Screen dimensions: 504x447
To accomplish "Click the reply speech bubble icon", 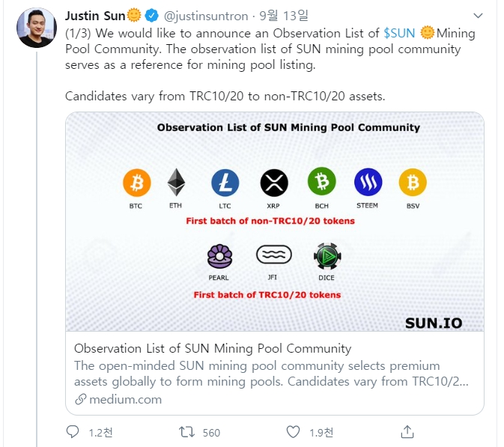I will 73,432.
